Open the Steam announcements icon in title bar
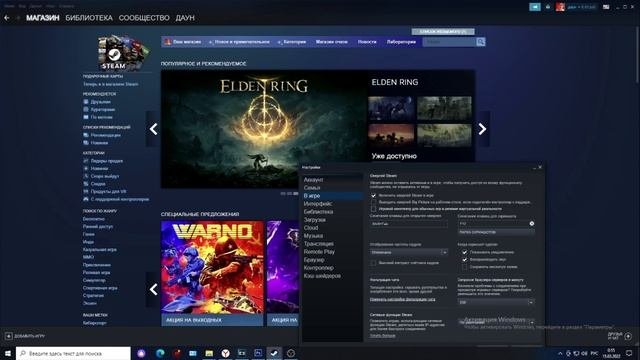 [535, 7]
